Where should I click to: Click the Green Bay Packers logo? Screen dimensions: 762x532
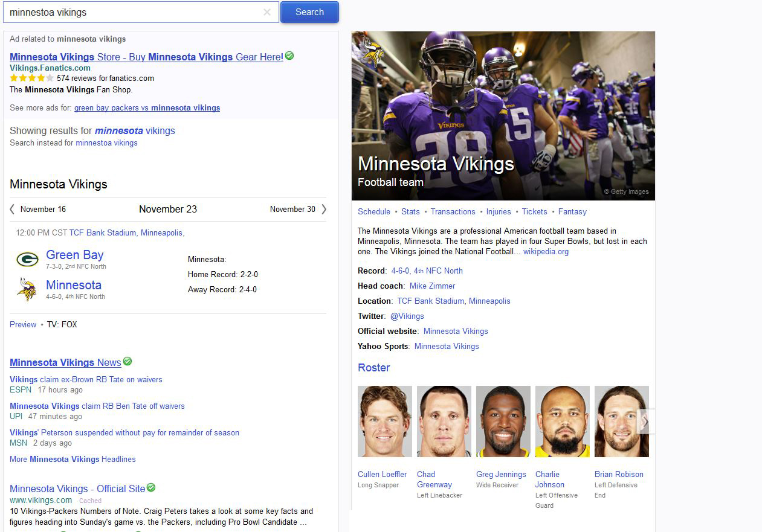tap(27, 260)
